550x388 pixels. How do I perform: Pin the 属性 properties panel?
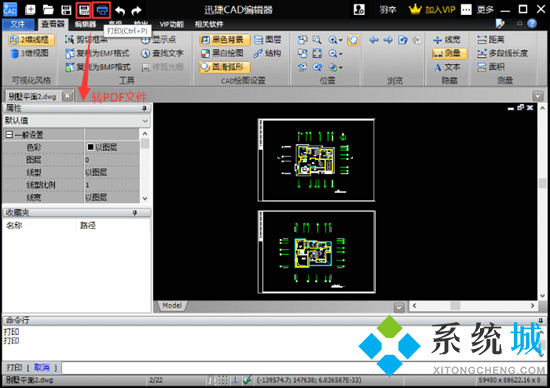tap(144, 108)
